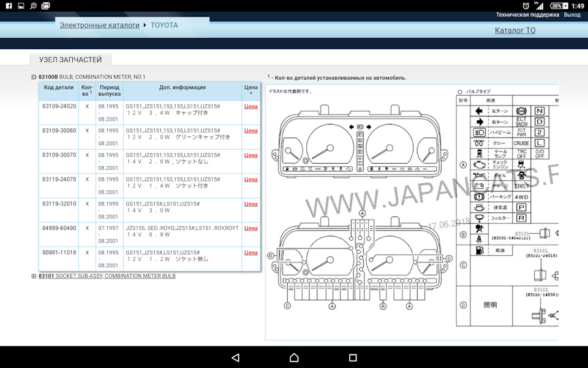Tap Android recent apps button

[353, 358]
